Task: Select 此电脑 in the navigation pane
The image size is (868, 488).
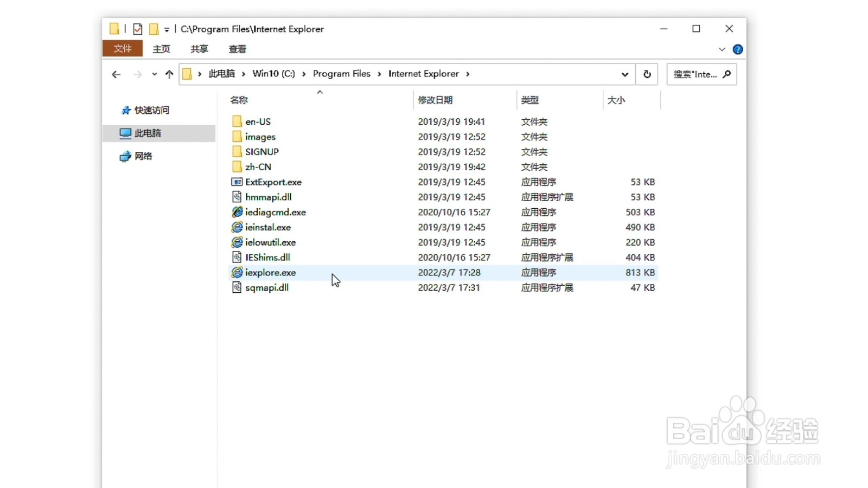Action: pyautogui.click(x=148, y=133)
